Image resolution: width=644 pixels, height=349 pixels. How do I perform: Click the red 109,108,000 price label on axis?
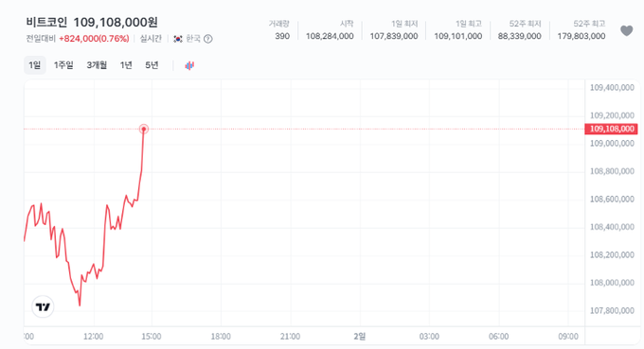(x=611, y=129)
